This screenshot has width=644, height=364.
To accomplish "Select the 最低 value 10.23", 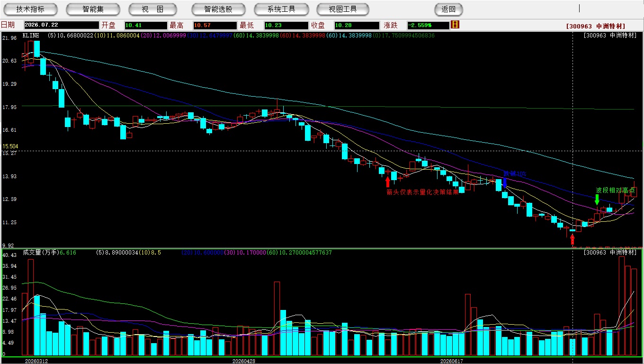I will tap(286, 25).
